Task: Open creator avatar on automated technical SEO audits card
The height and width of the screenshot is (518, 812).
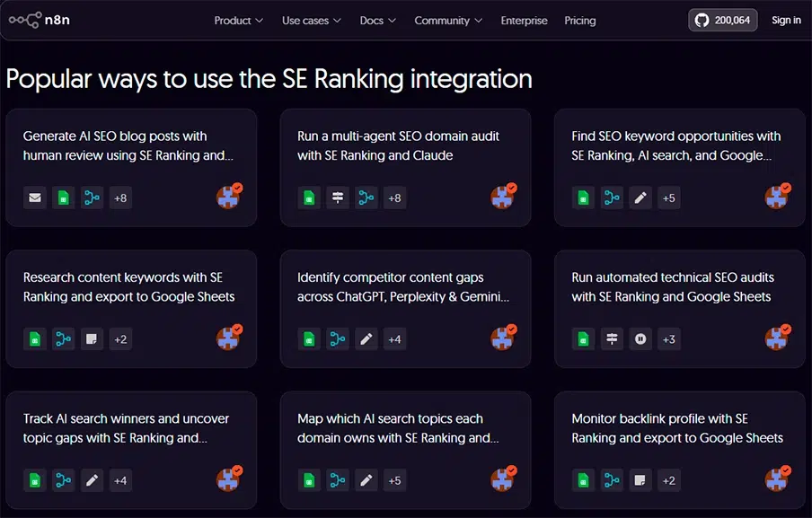Action: 777,338
